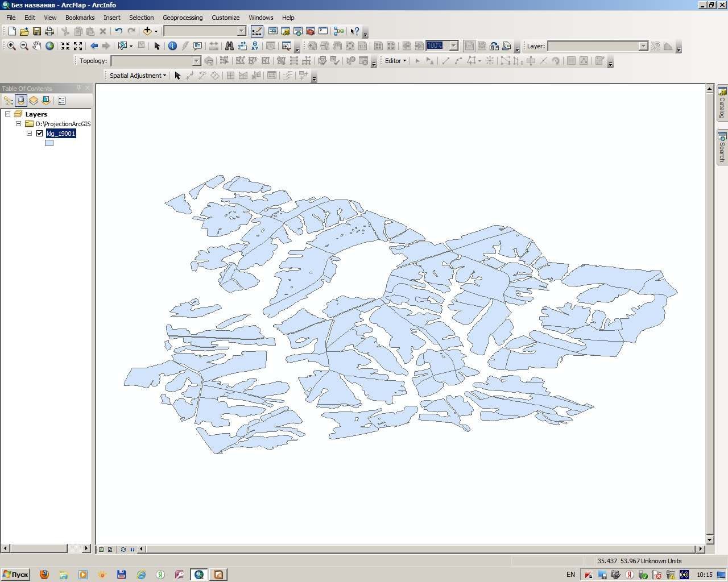This screenshot has height=582, width=728.
Task: Click Fixed Zoom In icon
Action: point(65,46)
